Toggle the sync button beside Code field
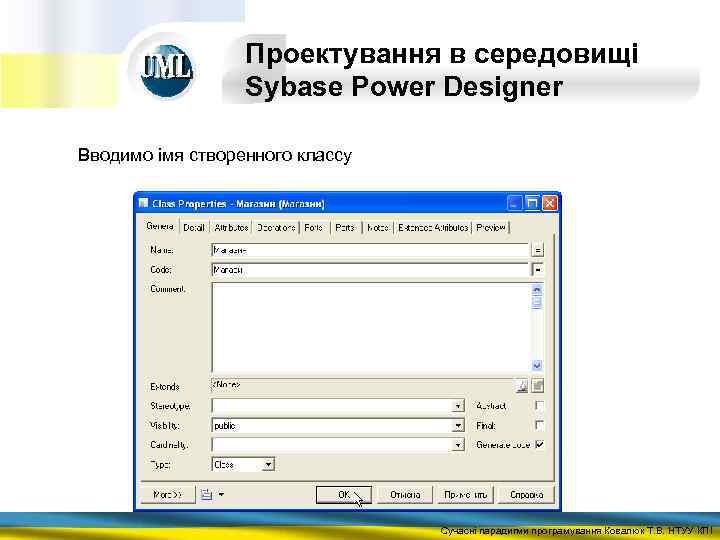720x540 pixels. (x=538, y=270)
